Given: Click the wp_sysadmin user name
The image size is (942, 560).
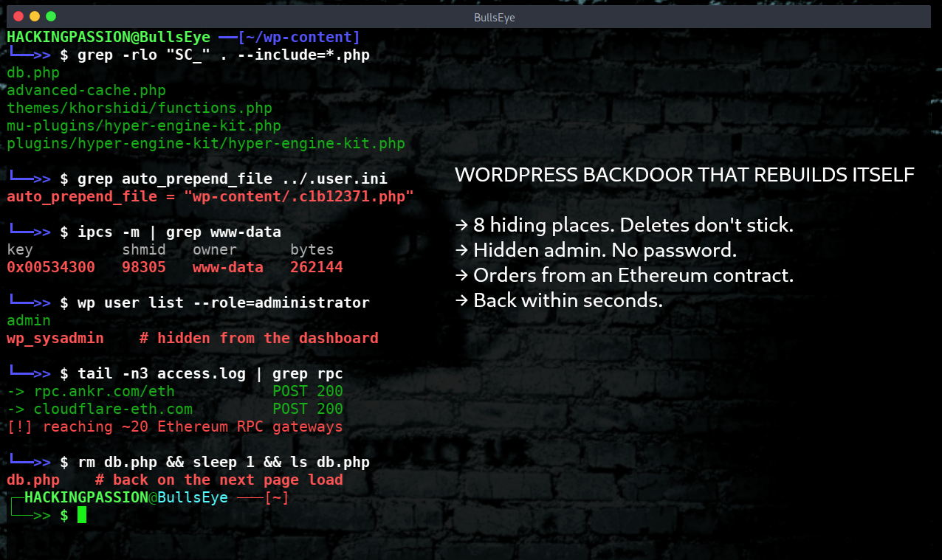Looking at the screenshot, I should coord(55,338).
